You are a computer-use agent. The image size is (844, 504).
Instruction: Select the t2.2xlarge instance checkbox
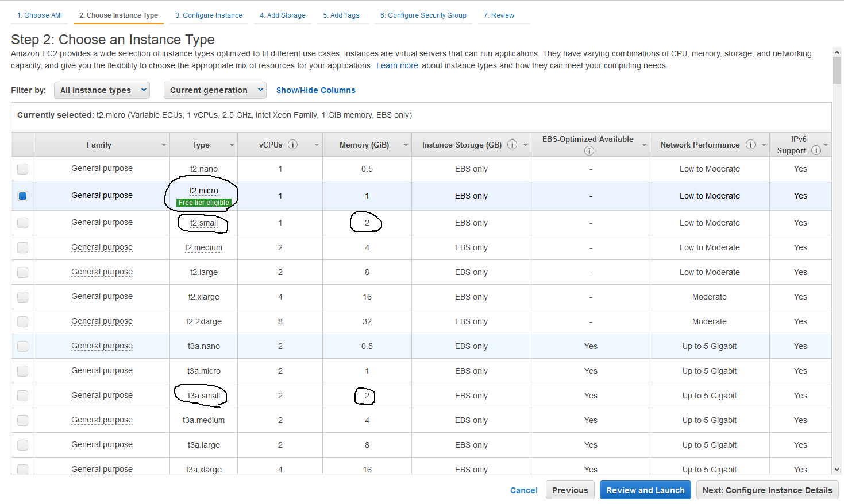22,321
